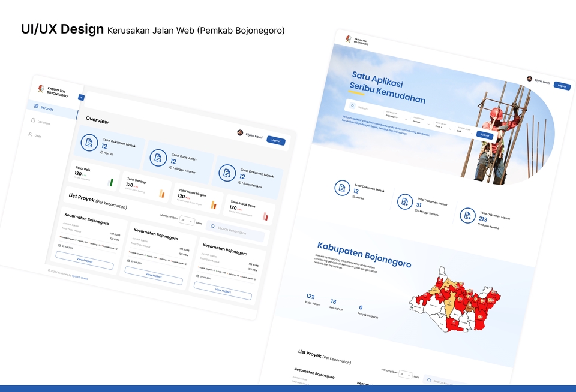This screenshot has width=576, height=392.
Task: Open the Ruas Jalan dropdown in hero search
Action: [443, 126]
